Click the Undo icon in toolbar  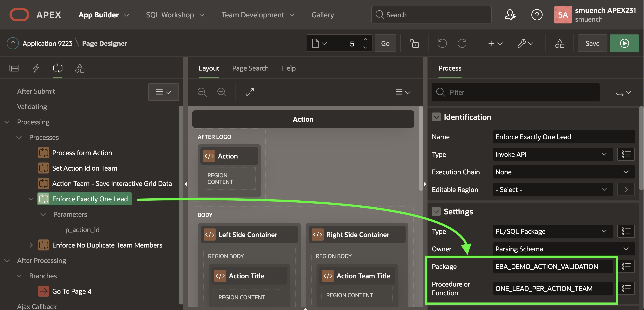tap(442, 43)
